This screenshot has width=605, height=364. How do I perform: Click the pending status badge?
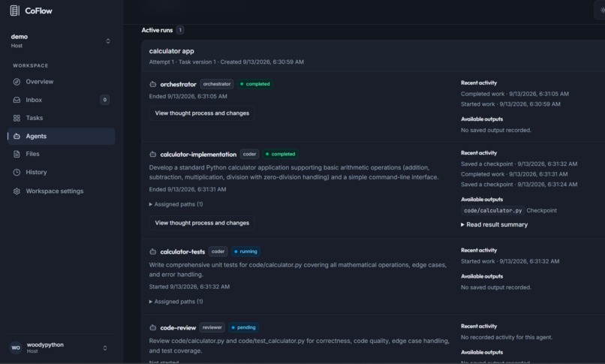[243, 327]
